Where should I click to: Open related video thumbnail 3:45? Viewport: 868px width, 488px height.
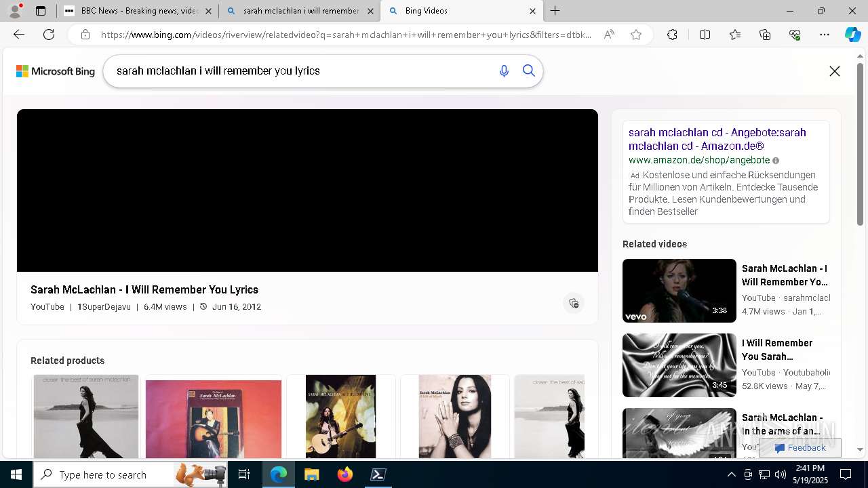coord(679,365)
